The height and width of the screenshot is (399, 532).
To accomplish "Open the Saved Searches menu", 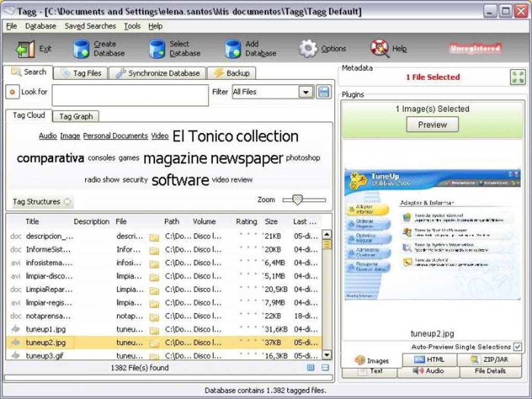I will tap(90, 26).
